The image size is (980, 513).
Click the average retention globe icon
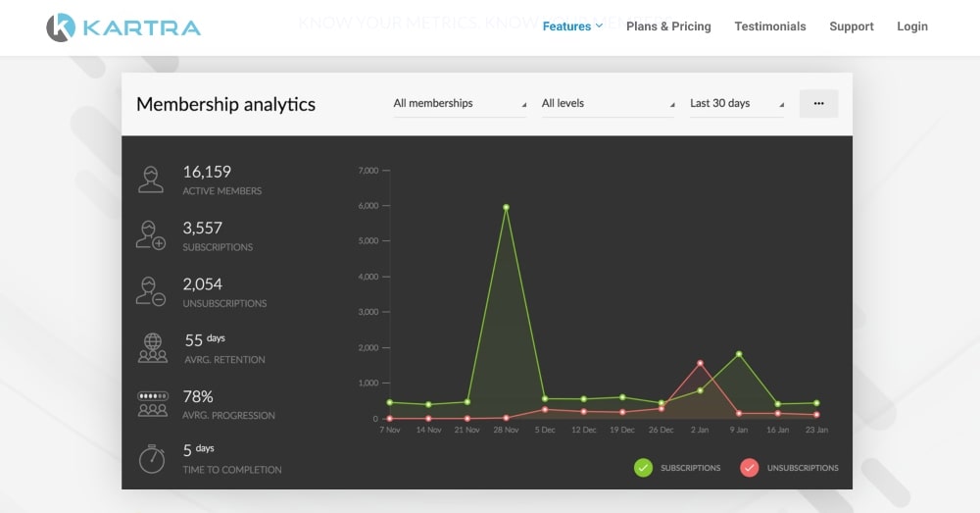pos(152,347)
